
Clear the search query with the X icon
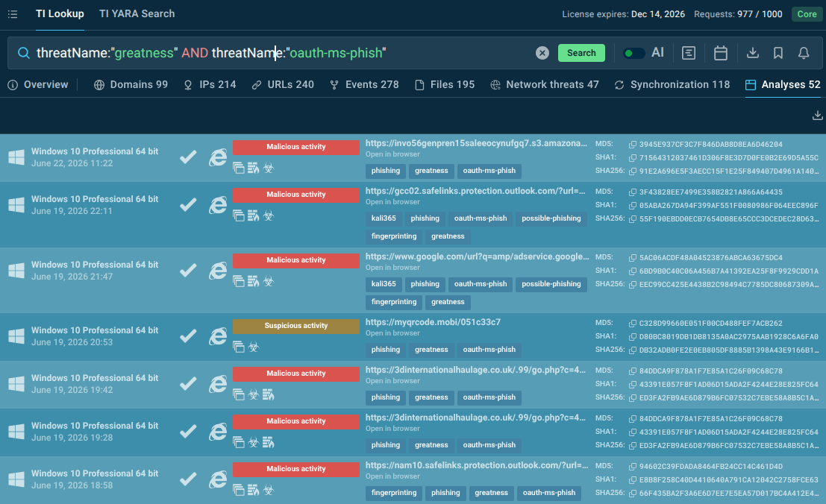542,53
